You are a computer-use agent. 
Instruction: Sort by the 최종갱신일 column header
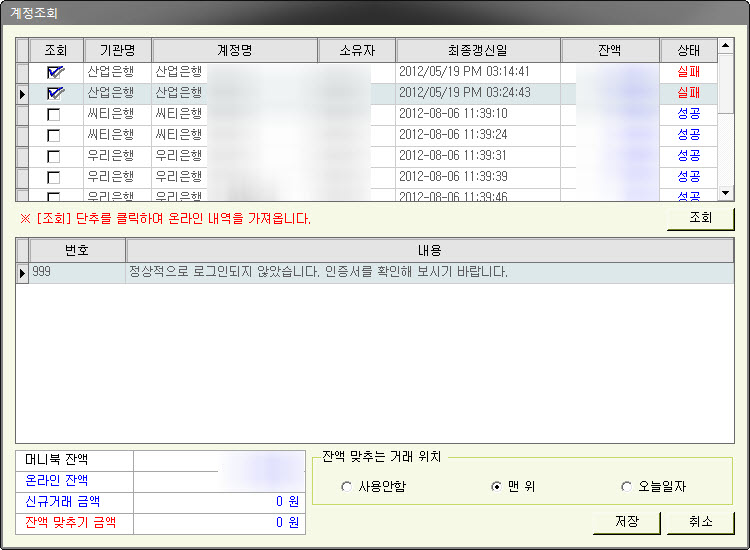click(478, 50)
